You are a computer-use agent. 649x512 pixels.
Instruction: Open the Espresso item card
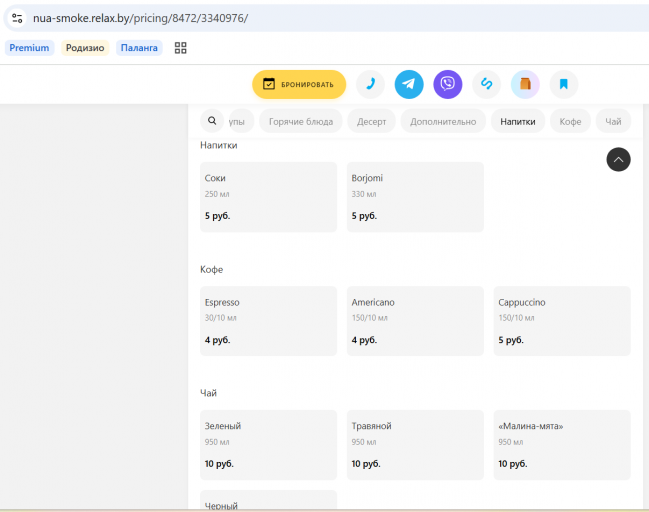(x=268, y=321)
